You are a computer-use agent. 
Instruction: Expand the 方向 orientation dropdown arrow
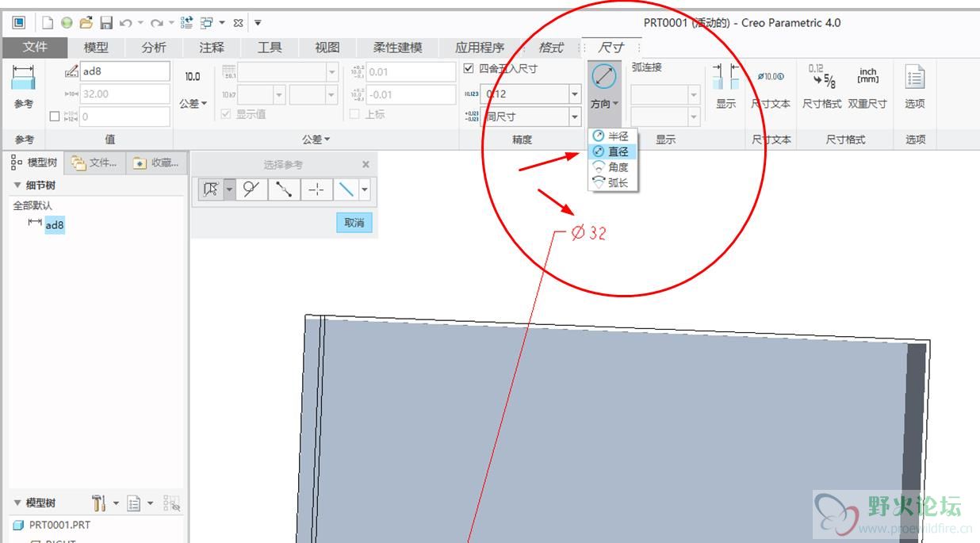coord(615,104)
